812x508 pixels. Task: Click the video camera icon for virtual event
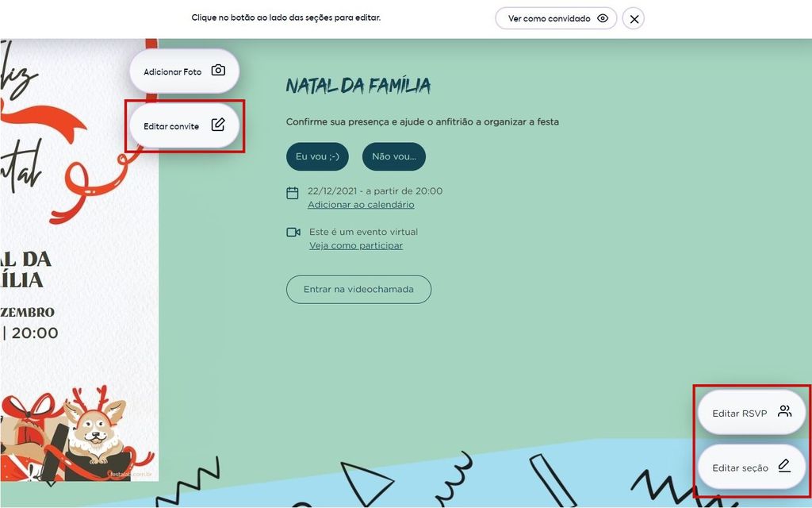293,233
